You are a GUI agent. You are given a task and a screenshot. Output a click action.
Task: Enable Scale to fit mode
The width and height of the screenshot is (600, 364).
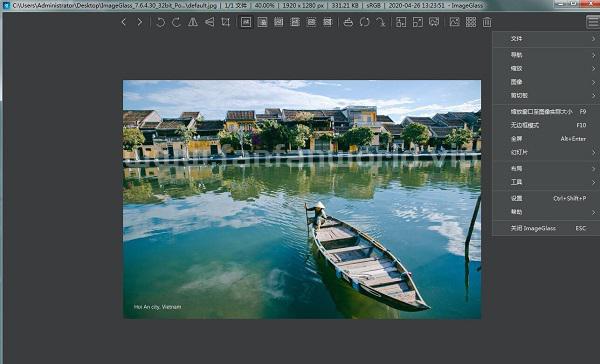311,22
